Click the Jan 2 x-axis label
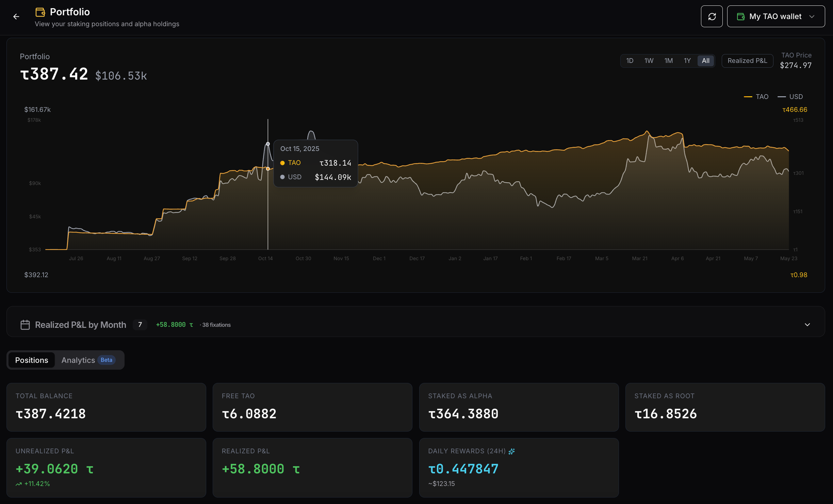The height and width of the screenshot is (504, 833). click(455, 258)
